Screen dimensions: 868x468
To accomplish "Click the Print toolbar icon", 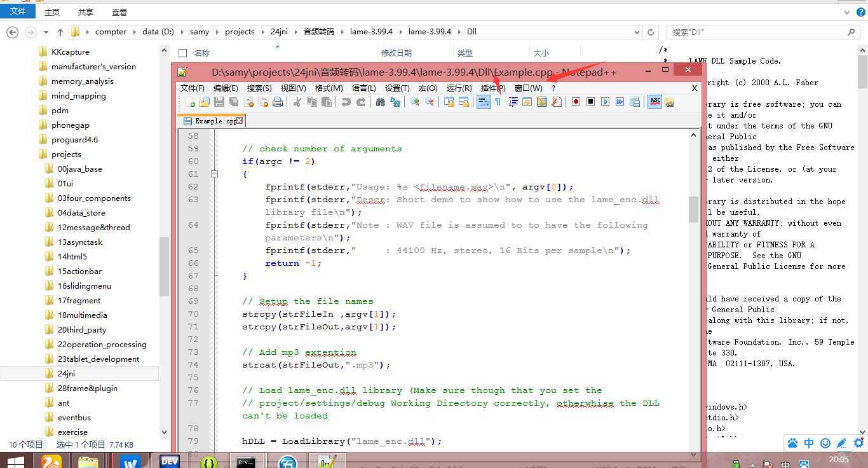I will [278, 102].
